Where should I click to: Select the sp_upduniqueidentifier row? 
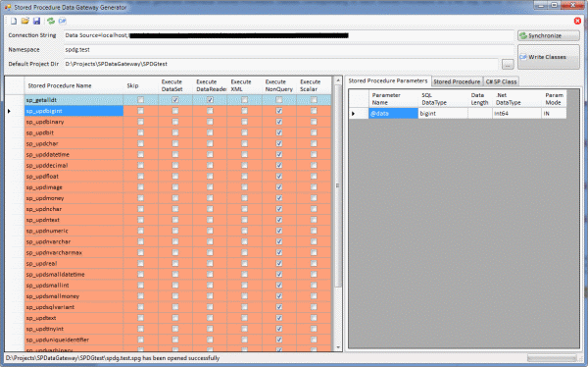[x=73, y=340]
